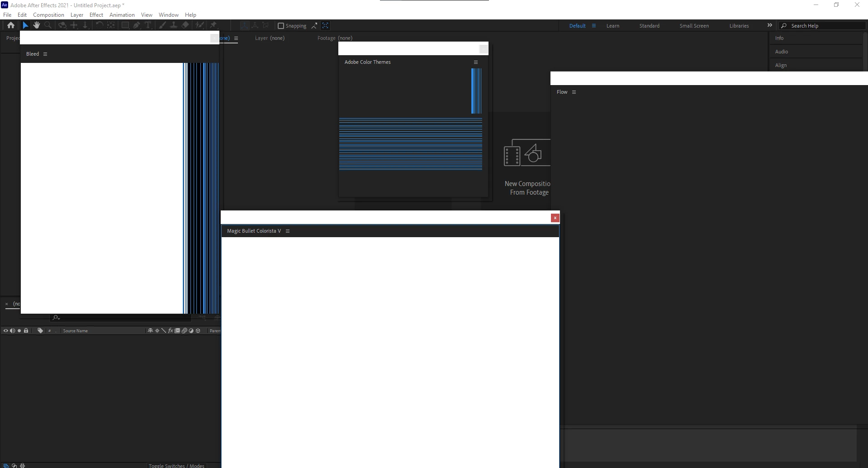The width and height of the screenshot is (868, 468).
Task: Choose the World Axis mode icon
Action: (x=255, y=26)
